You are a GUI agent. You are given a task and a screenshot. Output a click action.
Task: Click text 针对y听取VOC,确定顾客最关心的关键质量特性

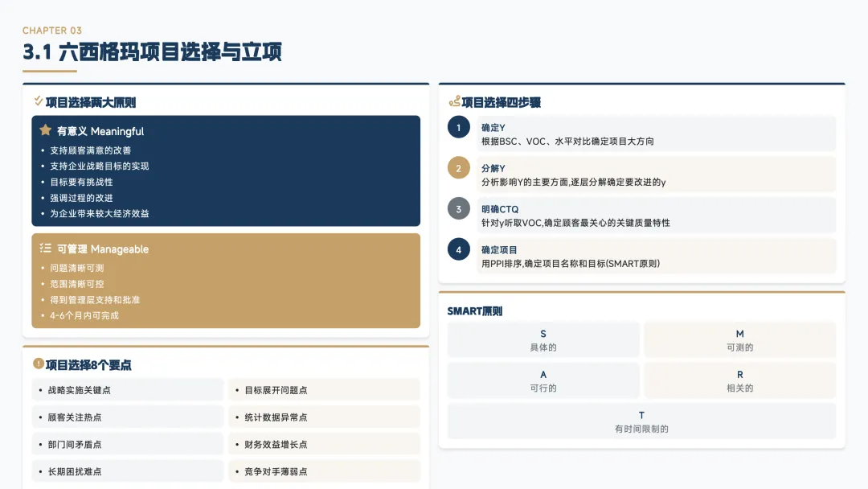click(575, 223)
